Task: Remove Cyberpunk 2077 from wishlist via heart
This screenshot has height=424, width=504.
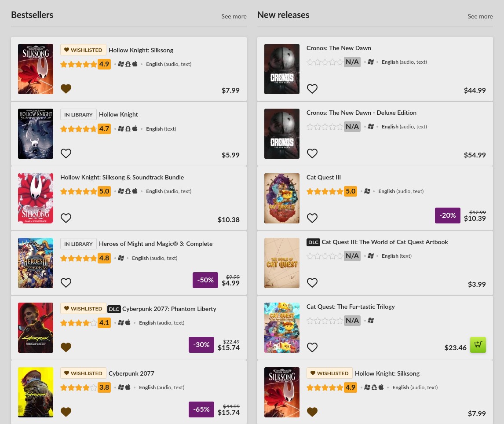Action: (x=66, y=412)
